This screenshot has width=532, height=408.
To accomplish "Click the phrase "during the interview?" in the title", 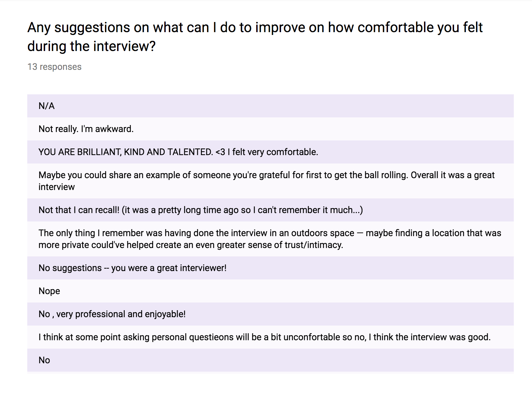I will coord(92,46).
